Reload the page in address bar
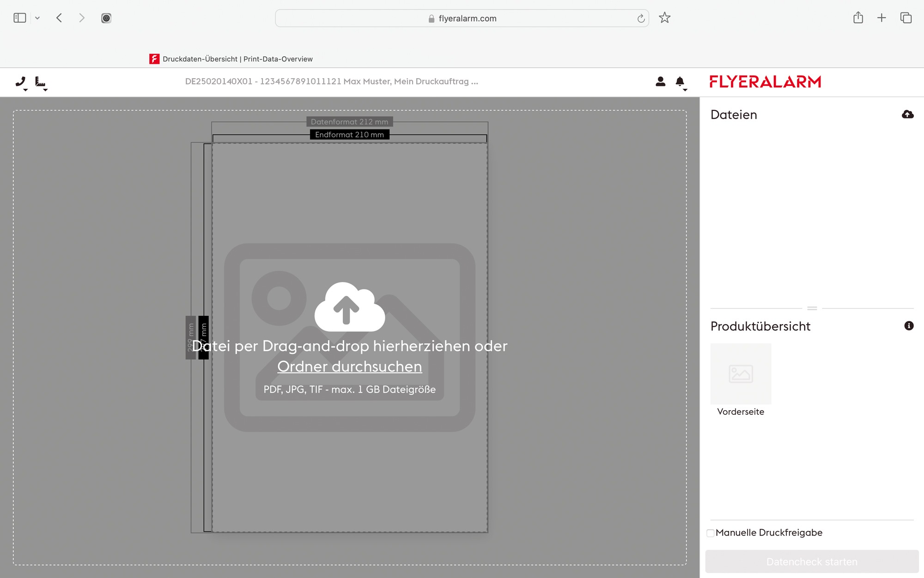This screenshot has height=578, width=924. pos(641,18)
